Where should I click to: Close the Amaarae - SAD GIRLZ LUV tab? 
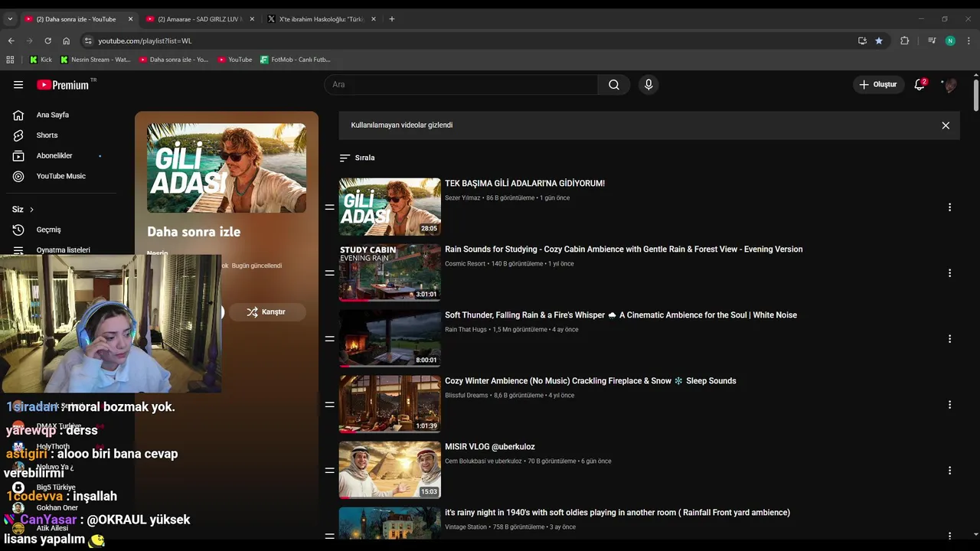pyautogui.click(x=252, y=19)
